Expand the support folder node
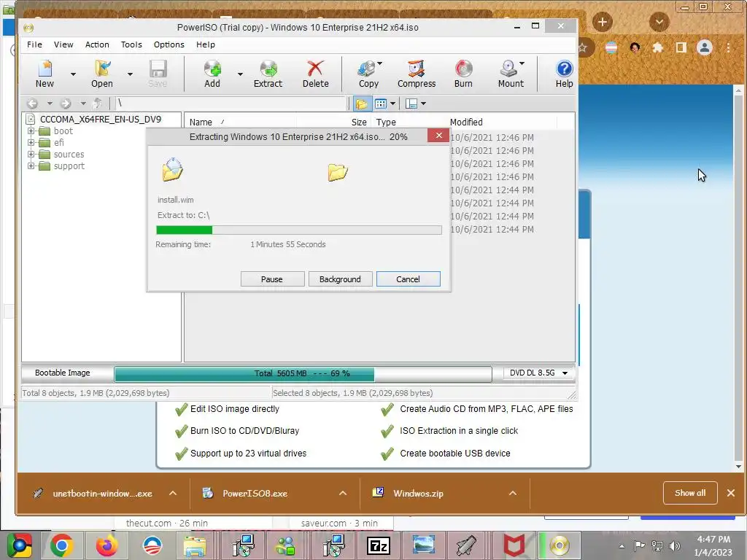The height and width of the screenshot is (560, 747). click(31, 166)
